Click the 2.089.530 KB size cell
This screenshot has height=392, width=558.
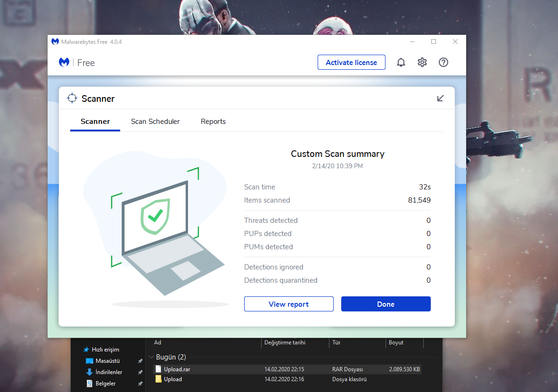[x=404, y=369]
